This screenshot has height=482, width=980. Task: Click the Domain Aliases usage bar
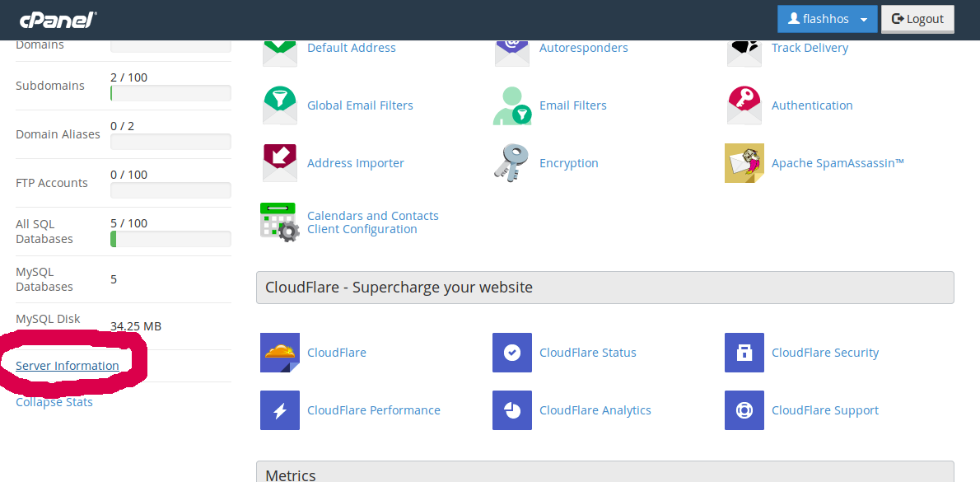[170, 142]
